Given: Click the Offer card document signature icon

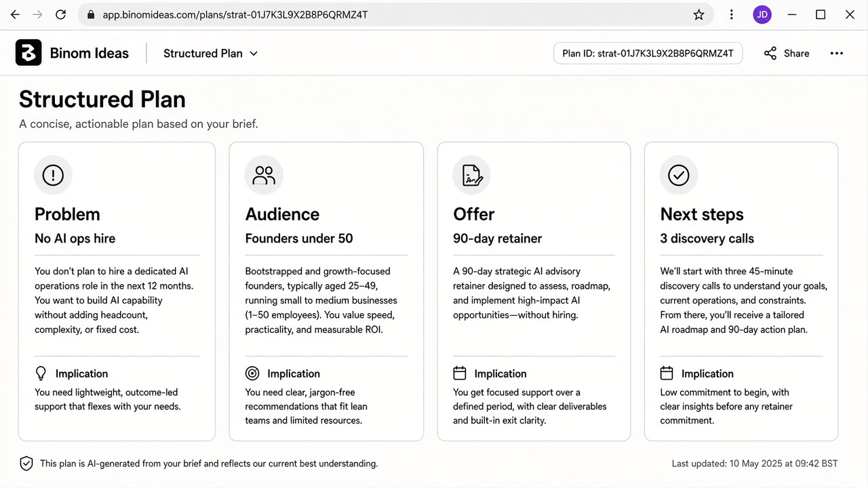Looking at the screenshot, I should 472,176.
